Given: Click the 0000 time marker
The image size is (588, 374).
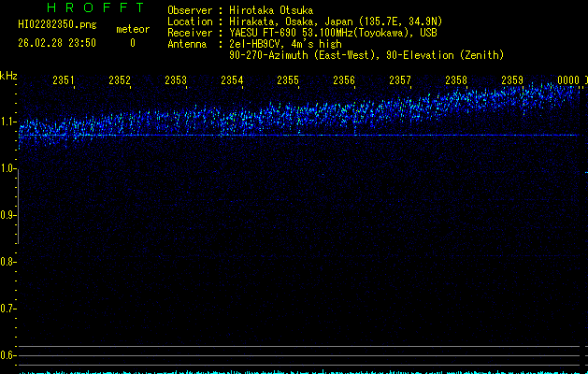Looking at the screenshot, I should (x=567, y=81).
